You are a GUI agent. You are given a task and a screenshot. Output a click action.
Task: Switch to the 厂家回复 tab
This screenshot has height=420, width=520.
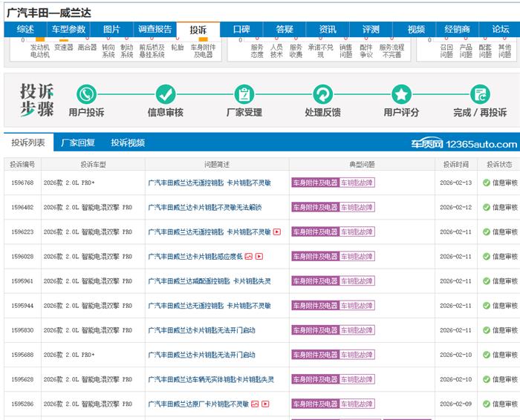[78, 143]
